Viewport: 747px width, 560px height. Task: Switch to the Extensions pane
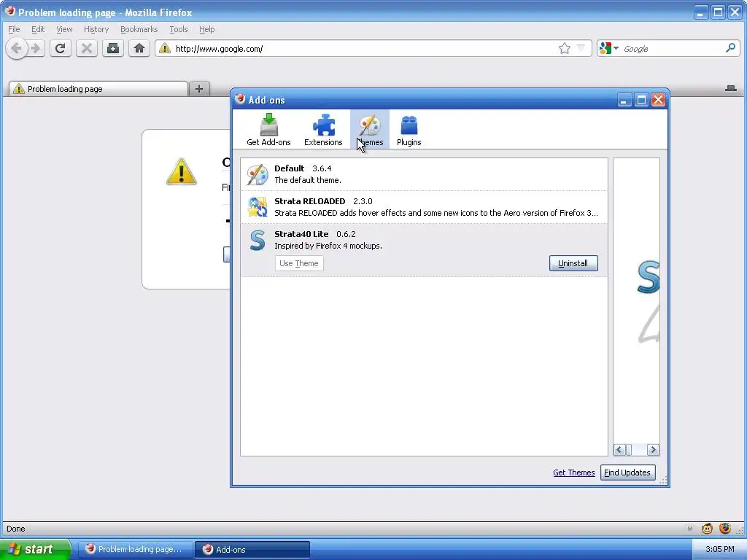[x=323, y=130]
